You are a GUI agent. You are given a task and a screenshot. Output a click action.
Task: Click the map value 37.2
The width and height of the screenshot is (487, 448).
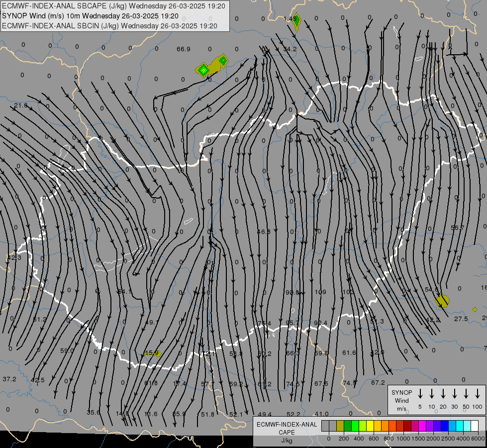click(9, 379)
